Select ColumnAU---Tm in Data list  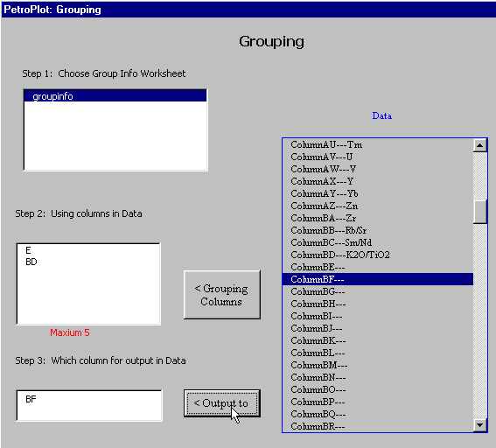pos(378,145)
